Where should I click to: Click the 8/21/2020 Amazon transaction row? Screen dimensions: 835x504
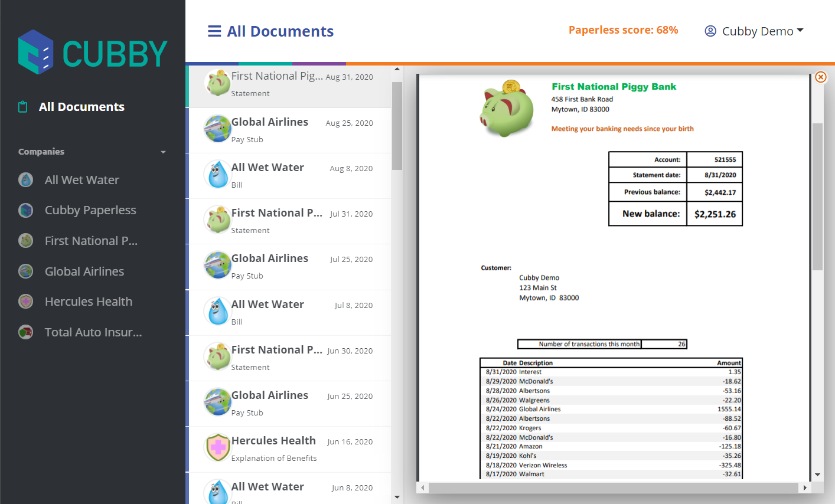tap(611, 446)
